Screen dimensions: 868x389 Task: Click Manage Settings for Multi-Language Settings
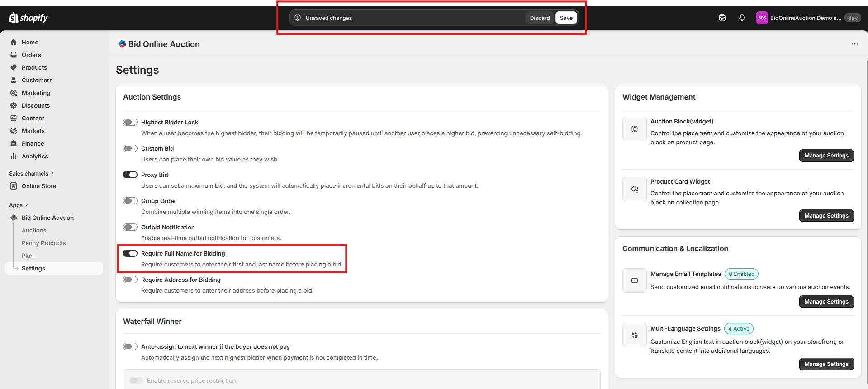pyautogui.click(x=826, y=364)
